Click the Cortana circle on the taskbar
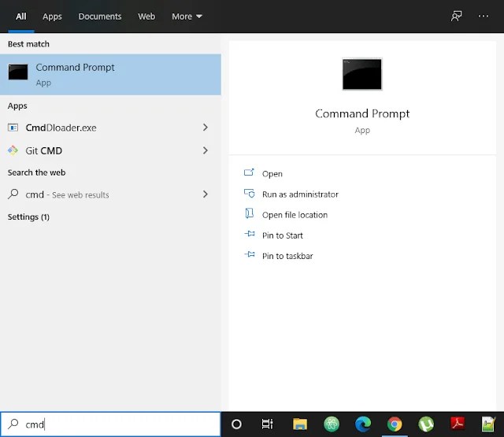The image size is (504, 437). pos(236,424)
